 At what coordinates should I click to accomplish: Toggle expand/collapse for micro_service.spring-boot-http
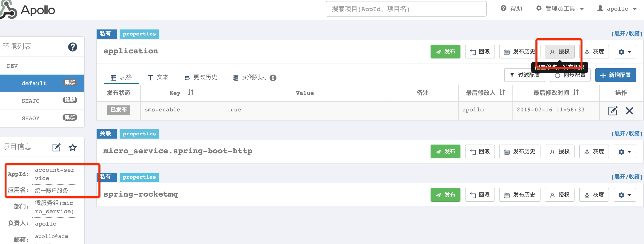(627, 133)
